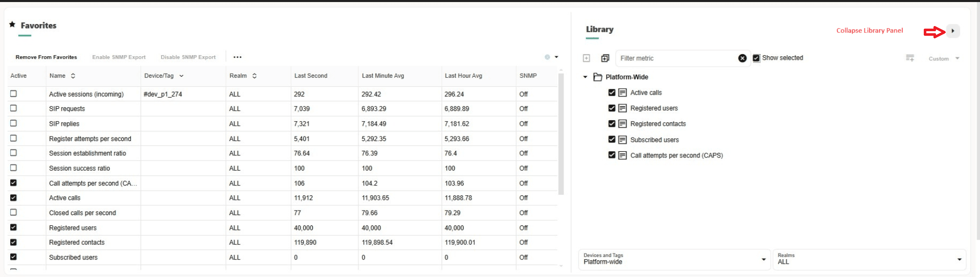
Task: Click the Registered users metric document icon
Action: (622, 108)
